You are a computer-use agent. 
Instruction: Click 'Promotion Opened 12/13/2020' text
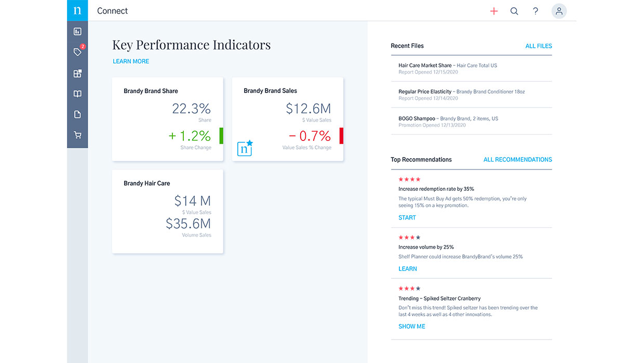point(432,125)
